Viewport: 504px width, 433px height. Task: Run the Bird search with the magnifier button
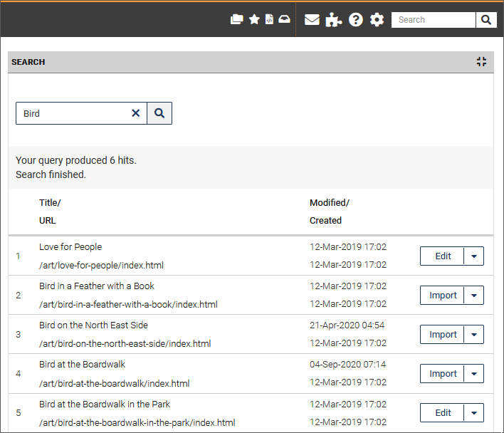(x=159, y=113)
